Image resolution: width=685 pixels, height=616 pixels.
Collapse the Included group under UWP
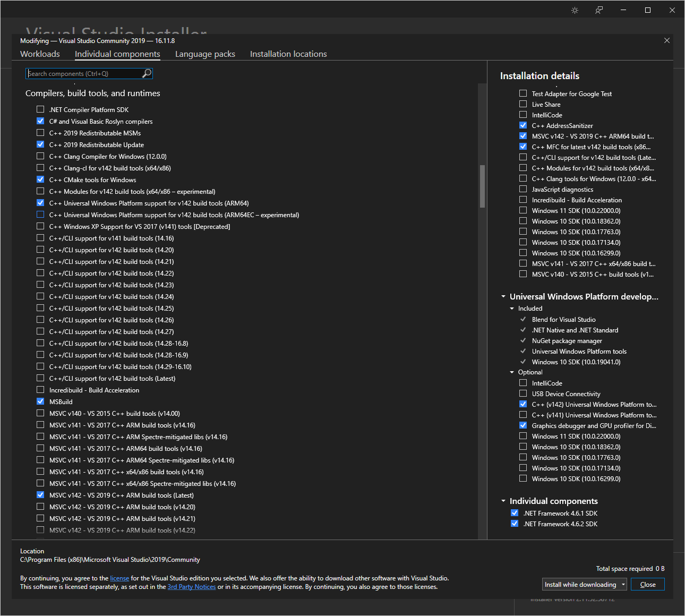(x=512, y=309)
